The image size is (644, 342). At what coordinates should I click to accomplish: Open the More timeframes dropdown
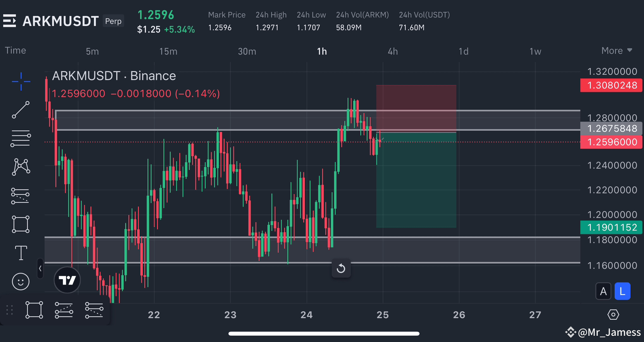[616, 50]
